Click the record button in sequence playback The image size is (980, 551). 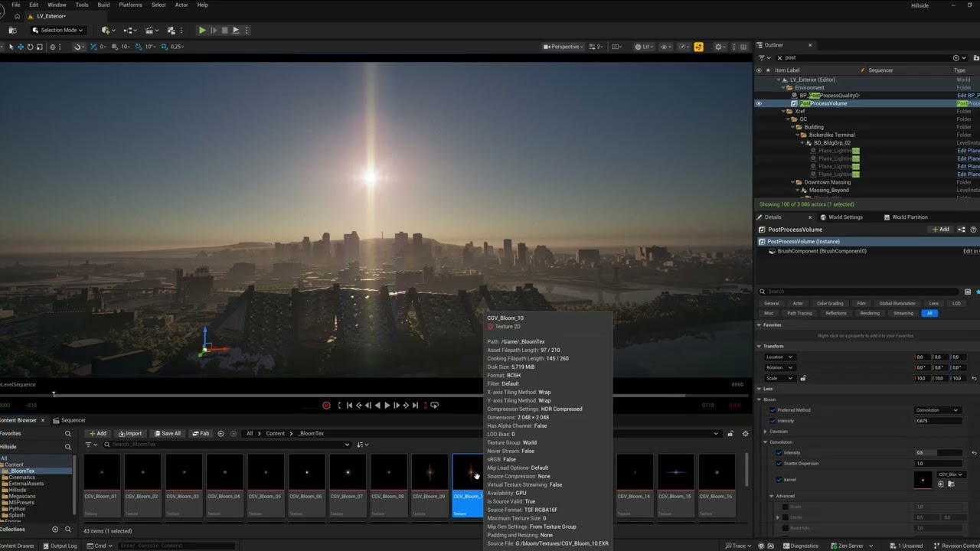pyautogui.click(x=326, y=405)
